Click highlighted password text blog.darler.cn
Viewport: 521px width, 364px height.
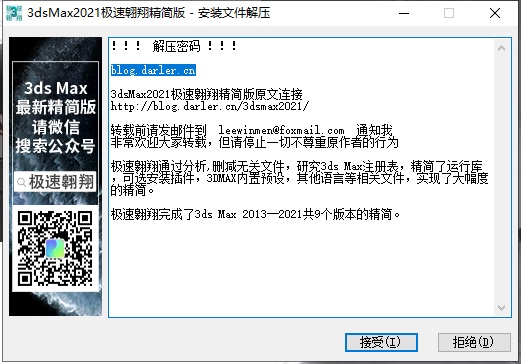coord(153,70)
